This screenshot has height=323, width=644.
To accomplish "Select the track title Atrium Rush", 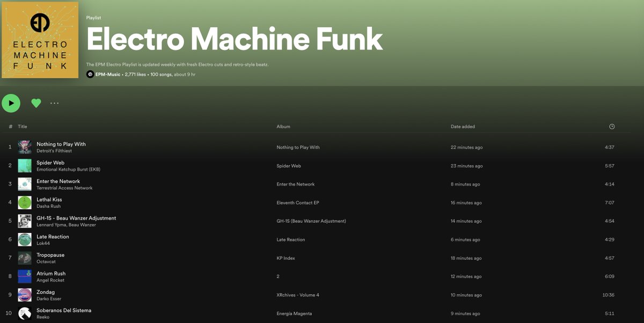I will [x=51, y=274].
